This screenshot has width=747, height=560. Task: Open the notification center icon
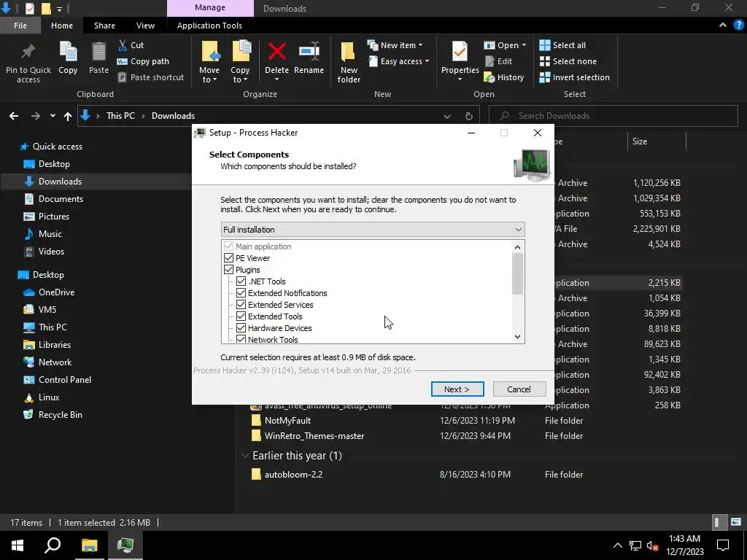point(723,545)
